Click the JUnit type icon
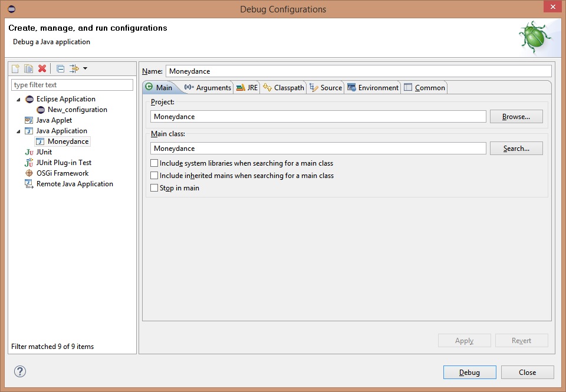Screen dimensions: 566x392 coord(29,152)
